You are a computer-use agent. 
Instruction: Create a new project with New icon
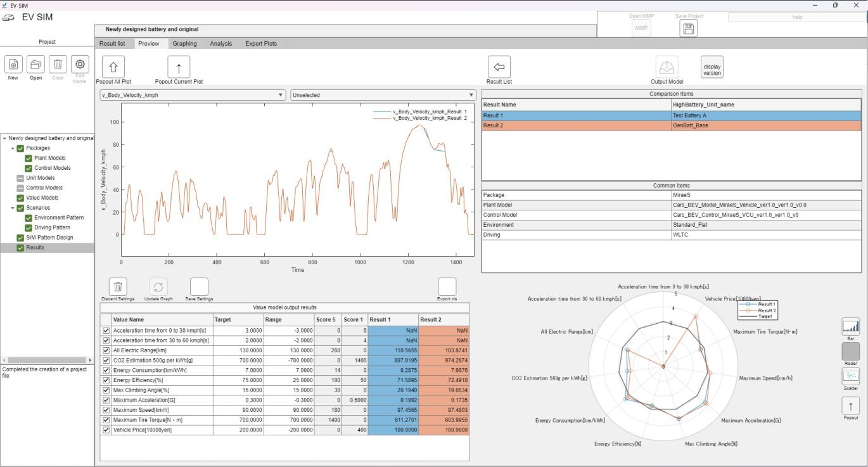pyautogui.click(x=13, y=65)
